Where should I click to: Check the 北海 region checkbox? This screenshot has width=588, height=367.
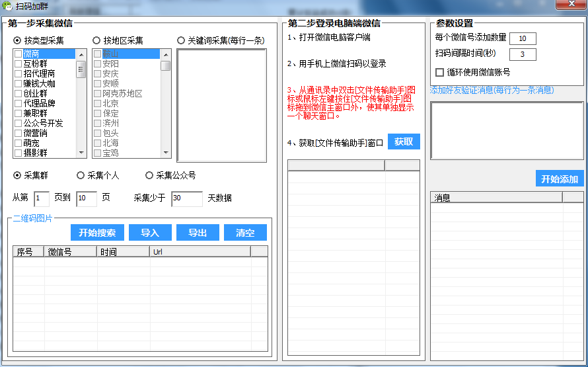tap(98, 143)
